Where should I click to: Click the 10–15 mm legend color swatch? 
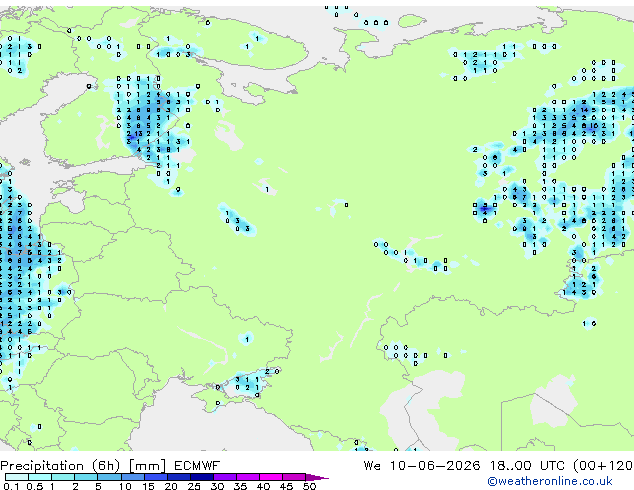point(133,477)
